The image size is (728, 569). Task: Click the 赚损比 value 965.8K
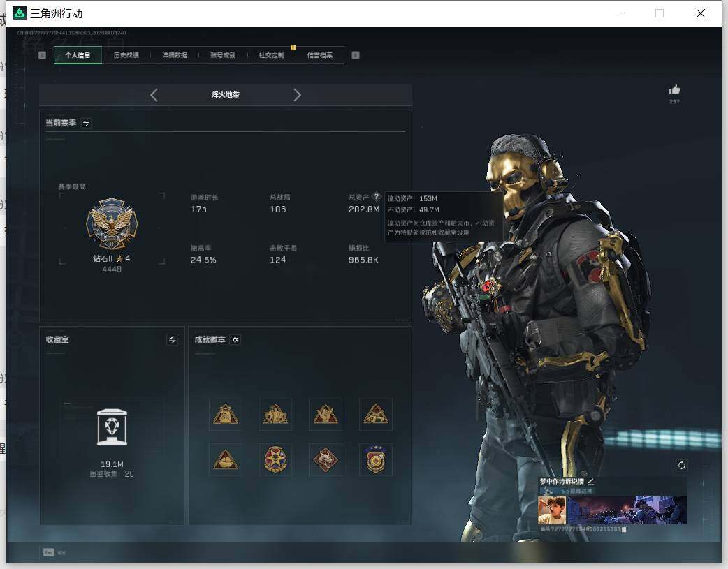click(x=363, y=260)
